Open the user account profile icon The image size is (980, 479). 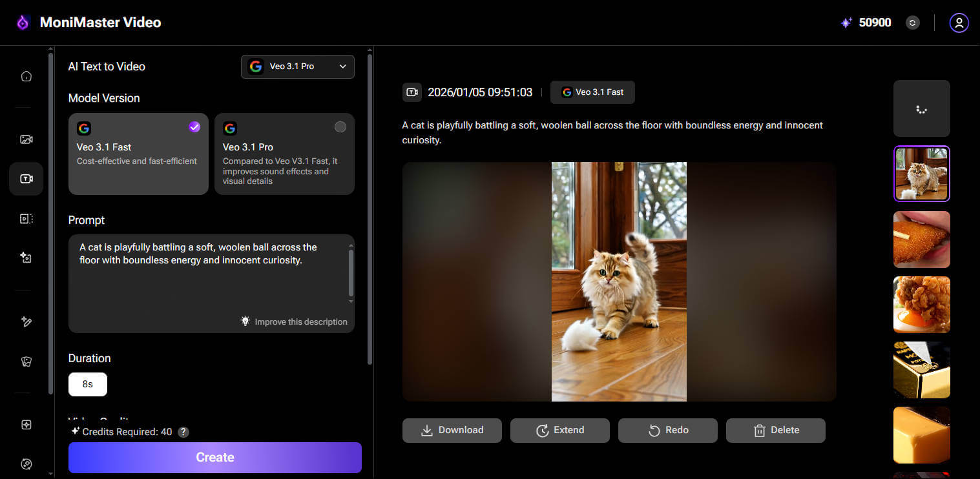pyautogui.click(x=959, y=23)
